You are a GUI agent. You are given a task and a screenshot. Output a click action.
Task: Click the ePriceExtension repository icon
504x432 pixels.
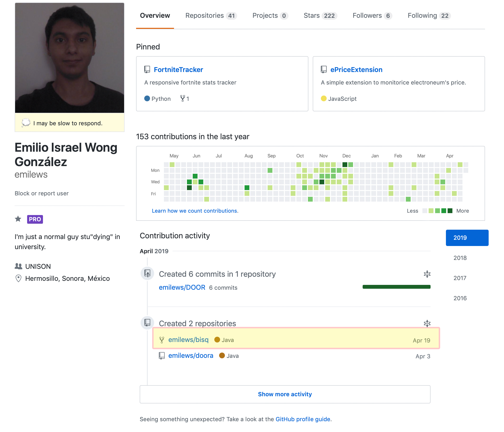click(324, 69)
